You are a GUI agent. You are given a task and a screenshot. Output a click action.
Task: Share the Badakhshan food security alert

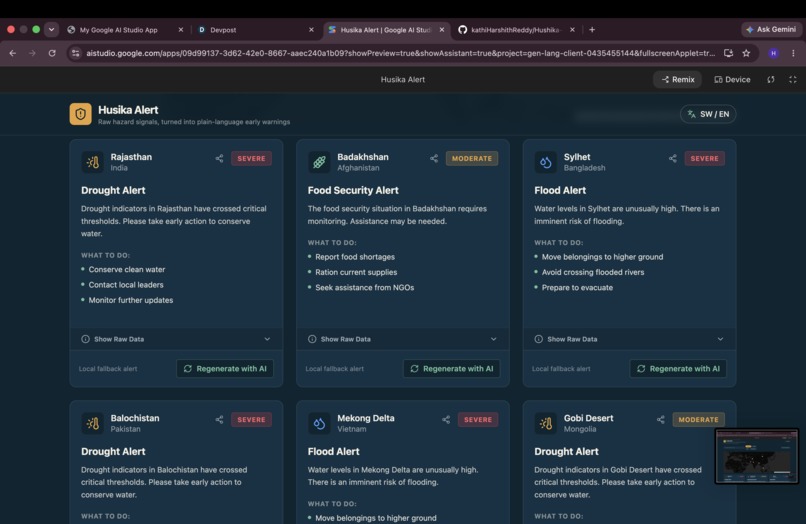tap(434, 158)
